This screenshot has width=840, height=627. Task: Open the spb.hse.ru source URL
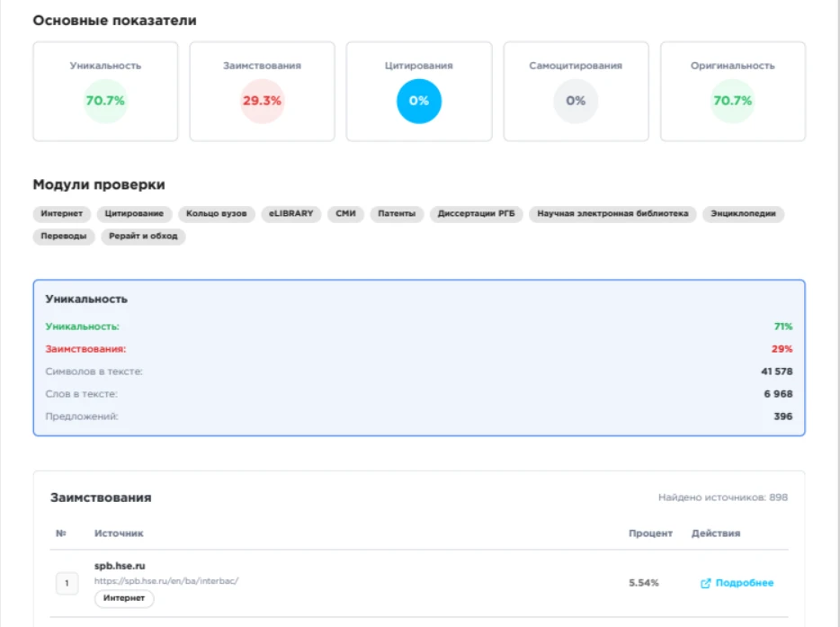[166, 581]
